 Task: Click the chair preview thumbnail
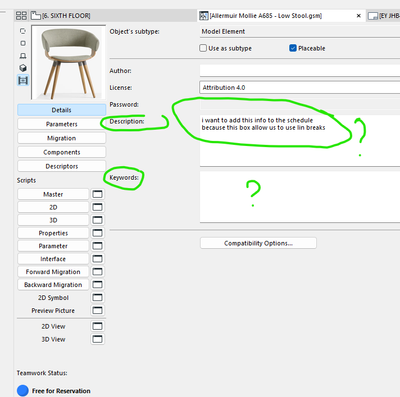click(69, 63)
